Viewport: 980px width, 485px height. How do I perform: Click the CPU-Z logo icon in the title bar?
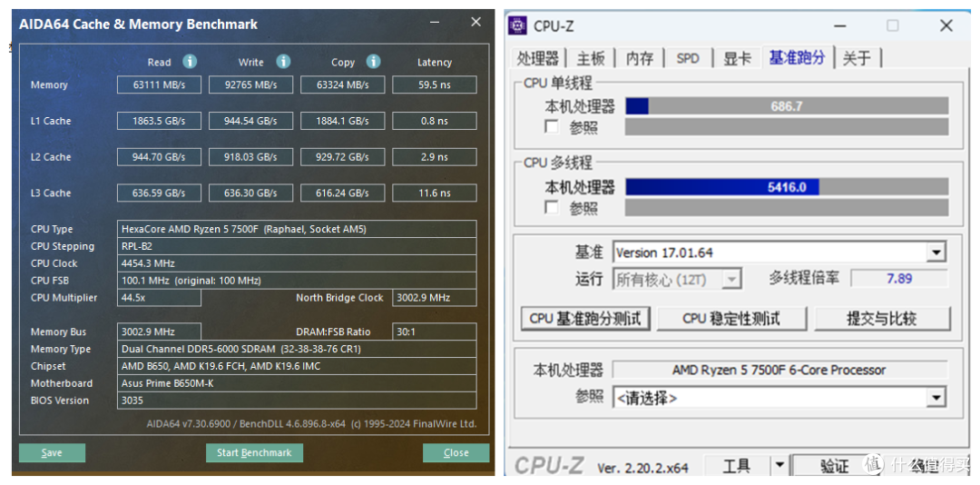tap(517, 25)
